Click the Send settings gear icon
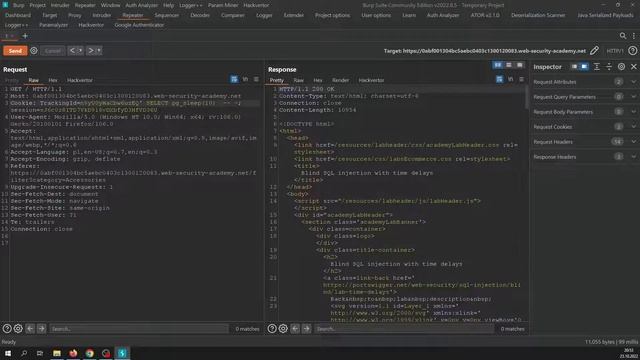 (33, 51)
